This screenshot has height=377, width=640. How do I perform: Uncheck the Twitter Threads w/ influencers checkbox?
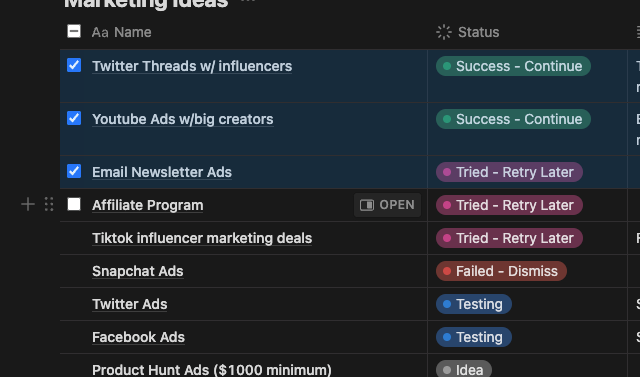point(74,65)
